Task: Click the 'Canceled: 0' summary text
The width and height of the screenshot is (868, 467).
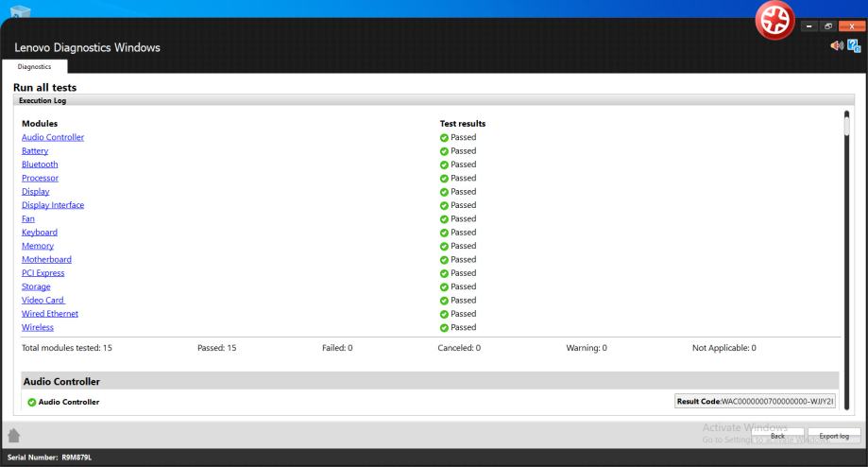Action: click(459, 348)
